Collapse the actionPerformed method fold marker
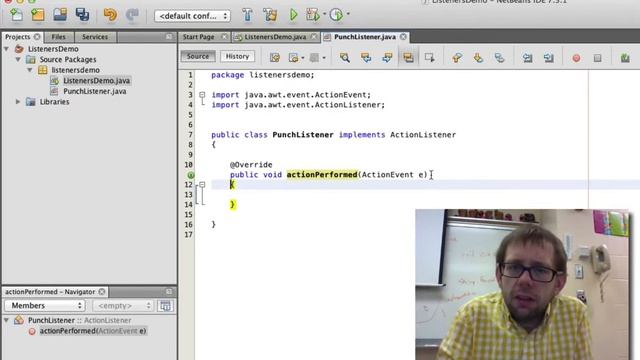The image size is (640, 360). (202, 184)
